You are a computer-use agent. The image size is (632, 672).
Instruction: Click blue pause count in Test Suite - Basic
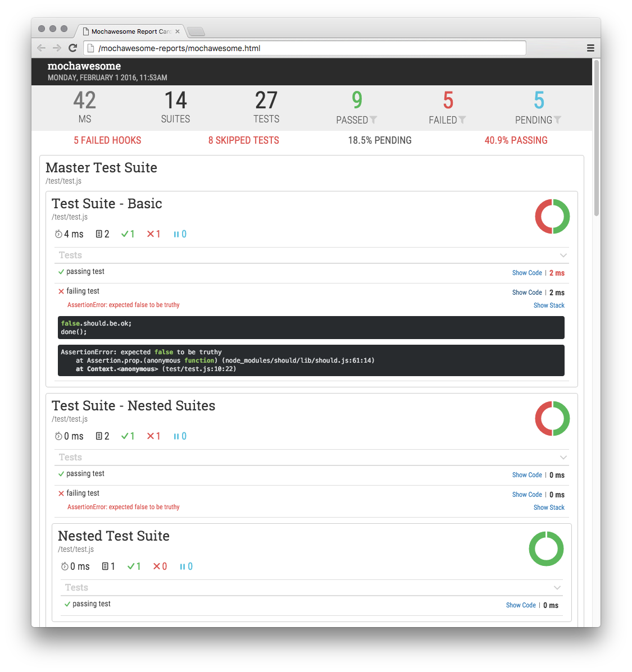pos(180,234)
